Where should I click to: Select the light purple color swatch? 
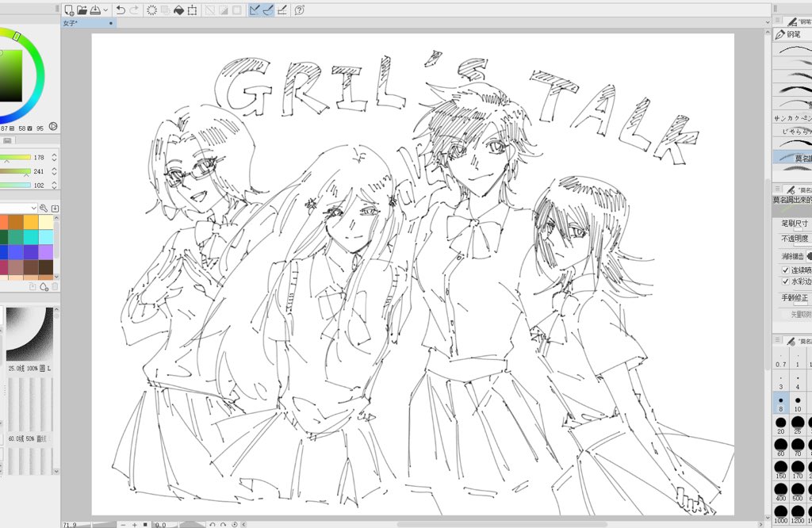[x=45, y=252]
